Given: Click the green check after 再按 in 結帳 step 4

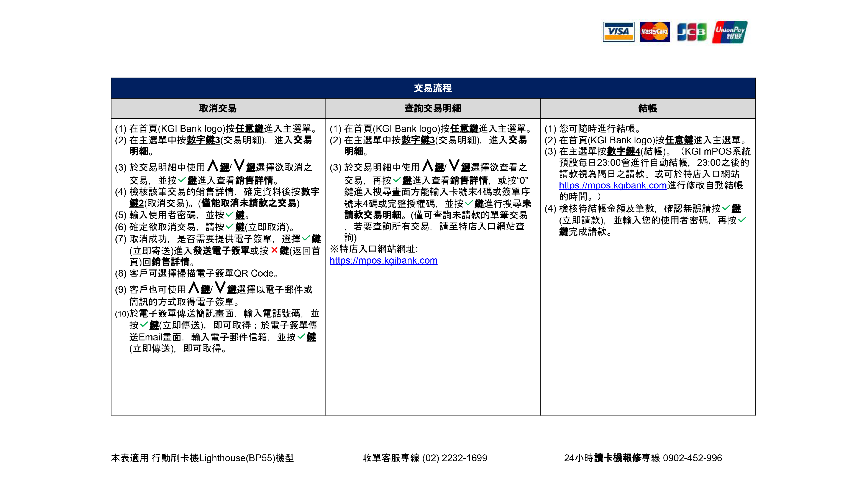Looking at the screenshot, I should [742, 220].
